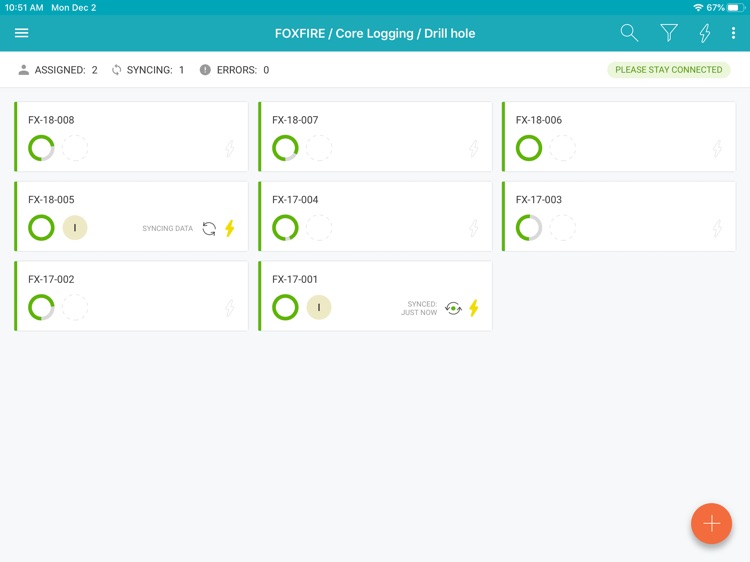Toggle lightning bolt on FX-18-007 card
750x562 pixels.
[474, 148]
